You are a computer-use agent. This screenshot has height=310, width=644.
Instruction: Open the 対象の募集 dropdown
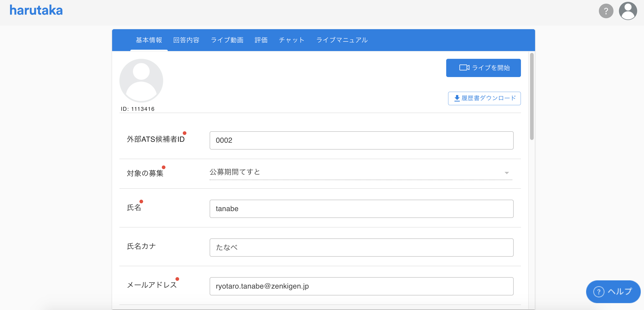[506, 172]
